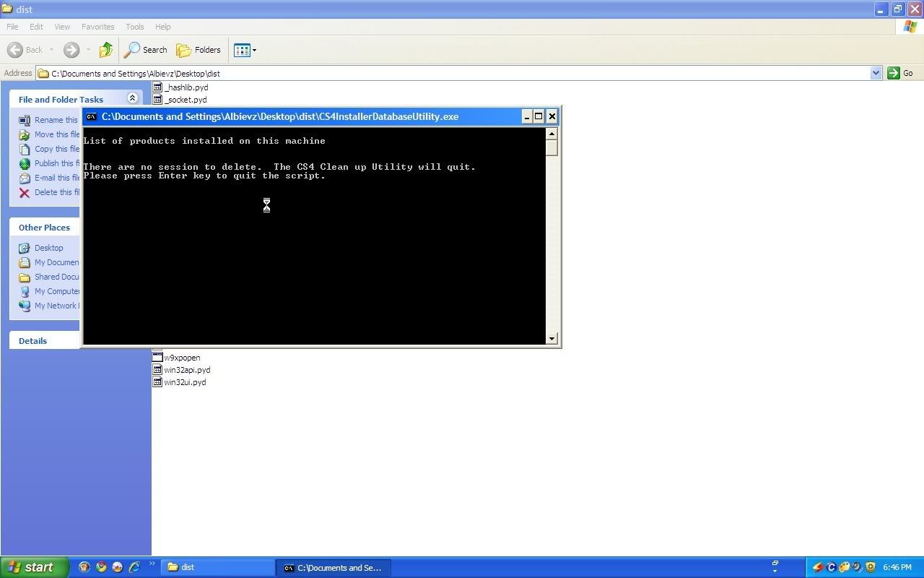Click the Details panel header
This screenshot has width=924, height=578.
pyautogui.click(x=45, y=340)
